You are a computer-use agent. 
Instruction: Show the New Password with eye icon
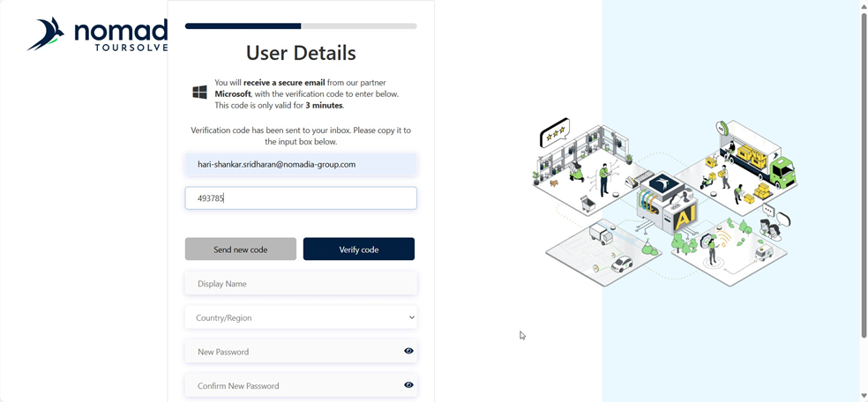tap(408, 351)
